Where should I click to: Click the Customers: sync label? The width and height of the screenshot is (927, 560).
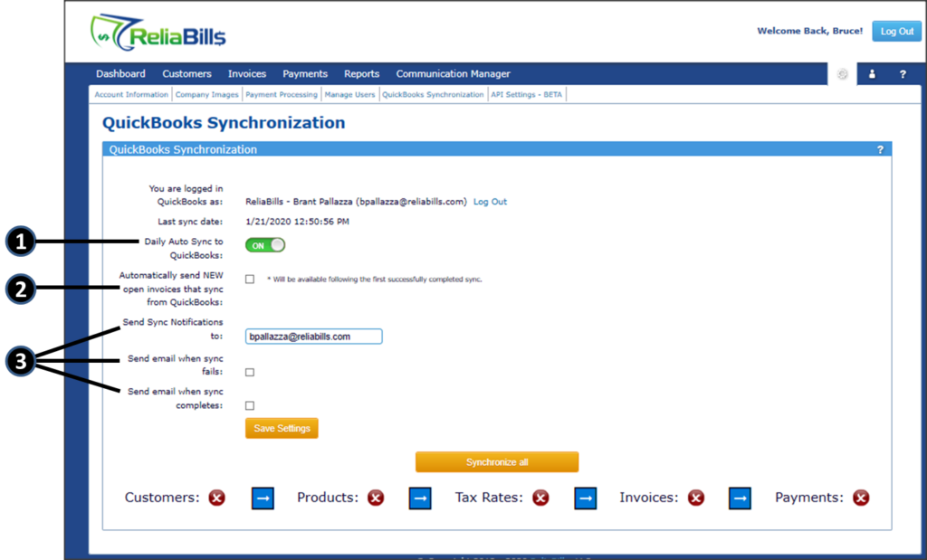pyautogui.click(x=162, y=498)
